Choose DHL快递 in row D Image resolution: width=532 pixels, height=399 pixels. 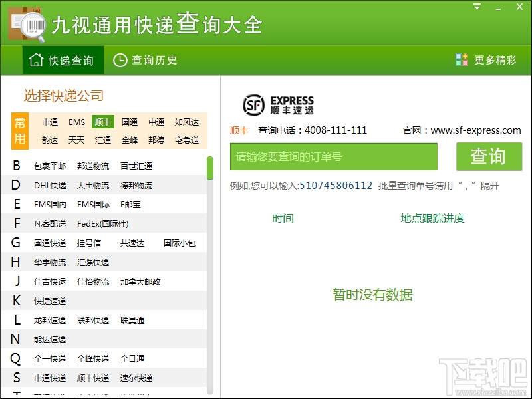(x=50, y=186)
